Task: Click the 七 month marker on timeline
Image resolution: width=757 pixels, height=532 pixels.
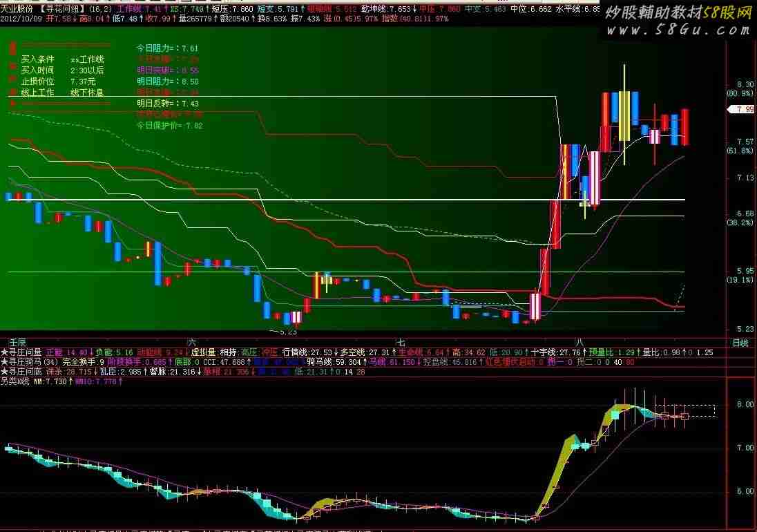Action: (400, 342)
